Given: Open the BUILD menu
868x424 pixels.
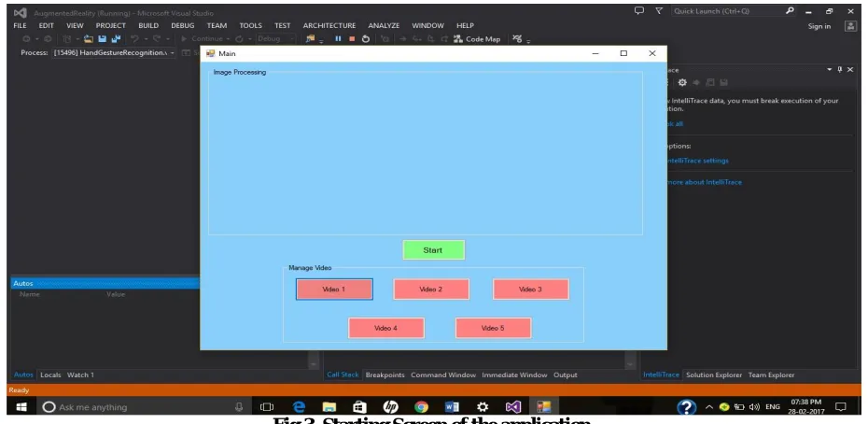Looking at the screenshot, I should [x=148, y=25].
